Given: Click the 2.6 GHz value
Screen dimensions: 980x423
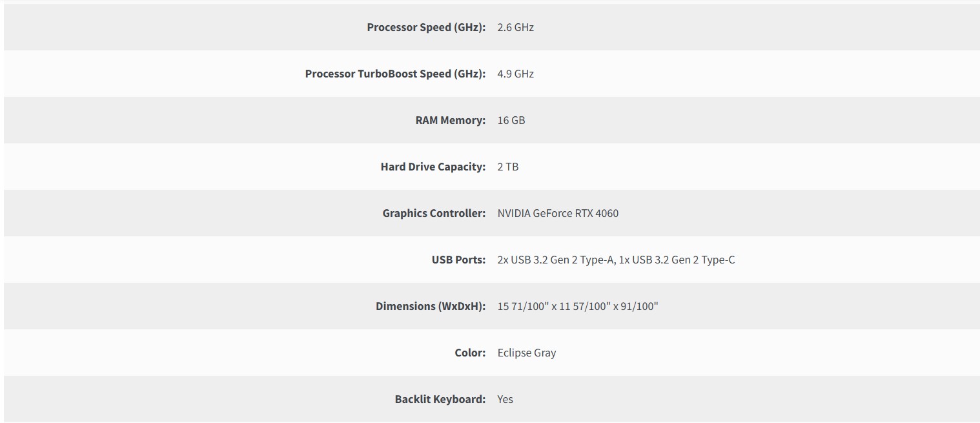Looking at the screenshot, I should point(515,27).
